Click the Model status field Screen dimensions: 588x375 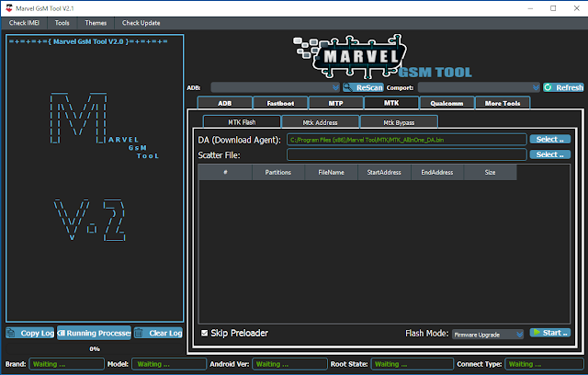pos(169,364)
